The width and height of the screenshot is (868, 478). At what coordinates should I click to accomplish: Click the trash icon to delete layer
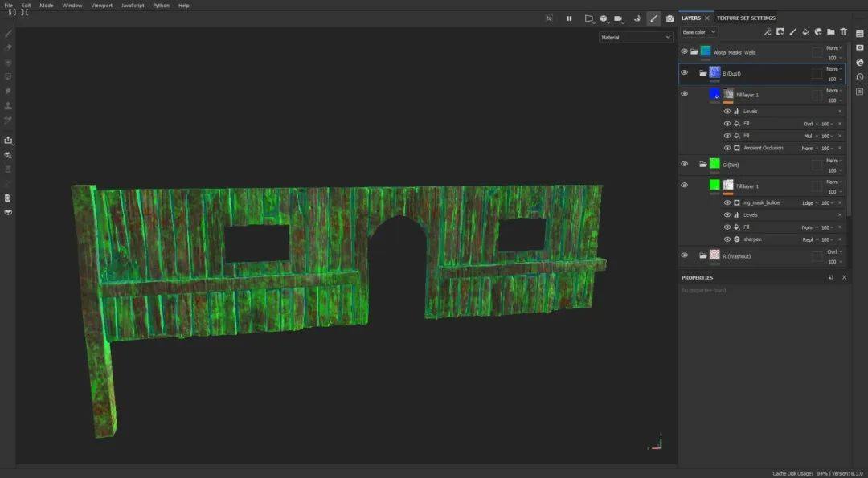pos(843,32)
